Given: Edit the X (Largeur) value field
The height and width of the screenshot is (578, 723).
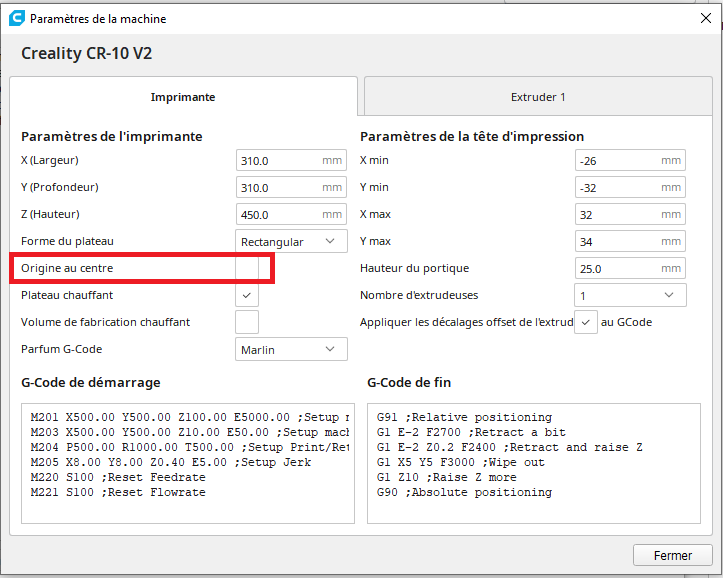Looking at the screenshot, I should (x=291, y=160).
